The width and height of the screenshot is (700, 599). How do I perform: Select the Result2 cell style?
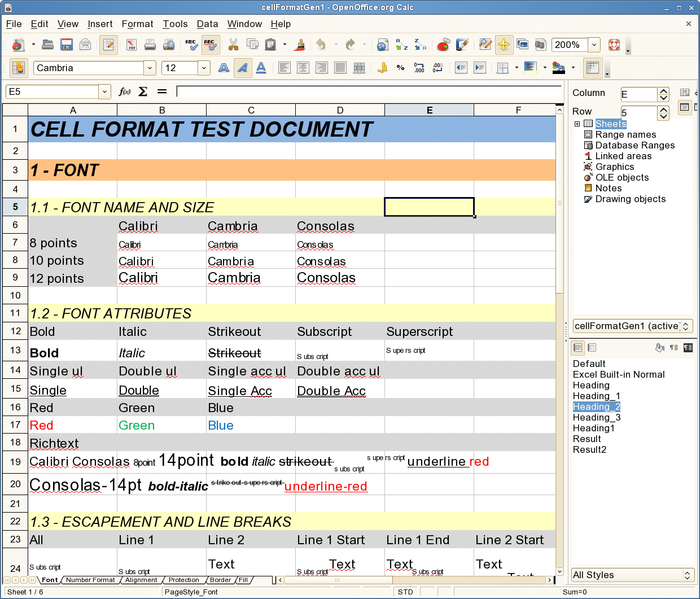point(589,449)
